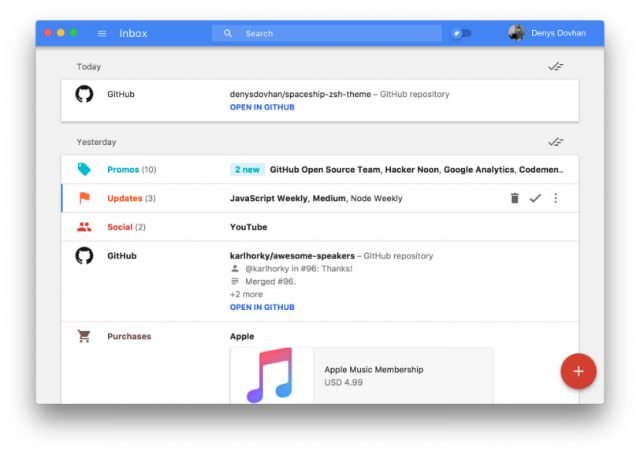
Task: Click the Yesterday section heading
Action: tap(96, 142)
